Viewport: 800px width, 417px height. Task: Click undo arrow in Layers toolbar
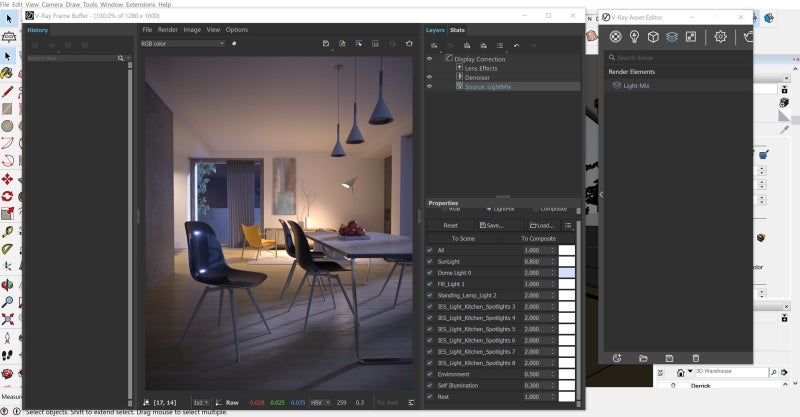[516, 46]
